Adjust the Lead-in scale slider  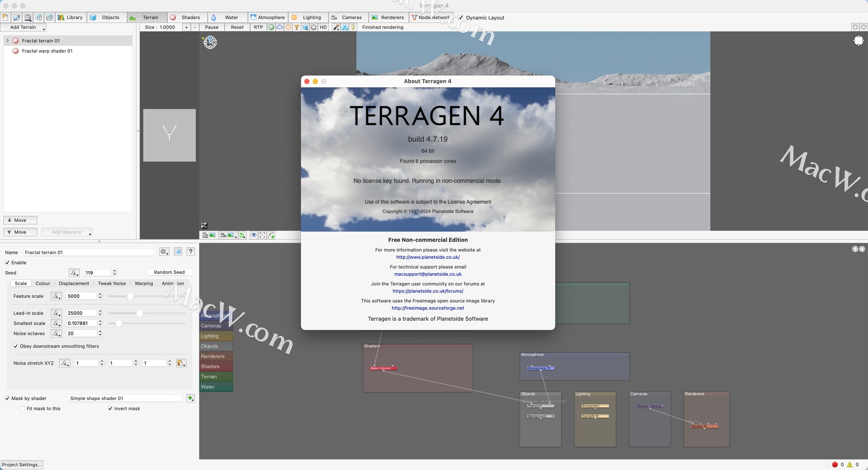139,313
